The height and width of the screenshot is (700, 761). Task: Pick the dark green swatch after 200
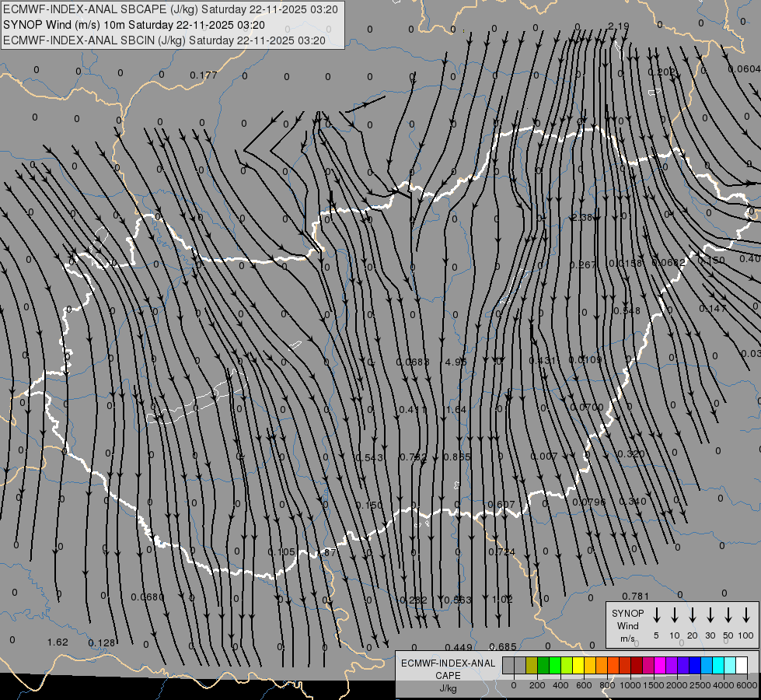coord(543,665)
